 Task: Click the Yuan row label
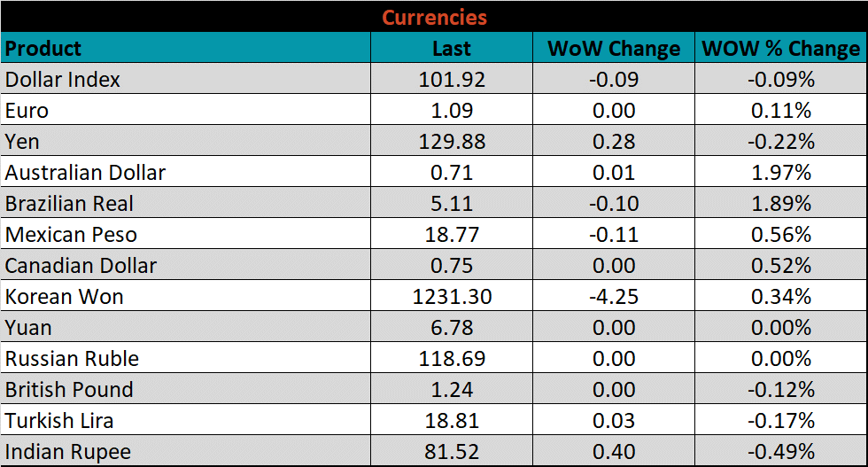[28, 328]
